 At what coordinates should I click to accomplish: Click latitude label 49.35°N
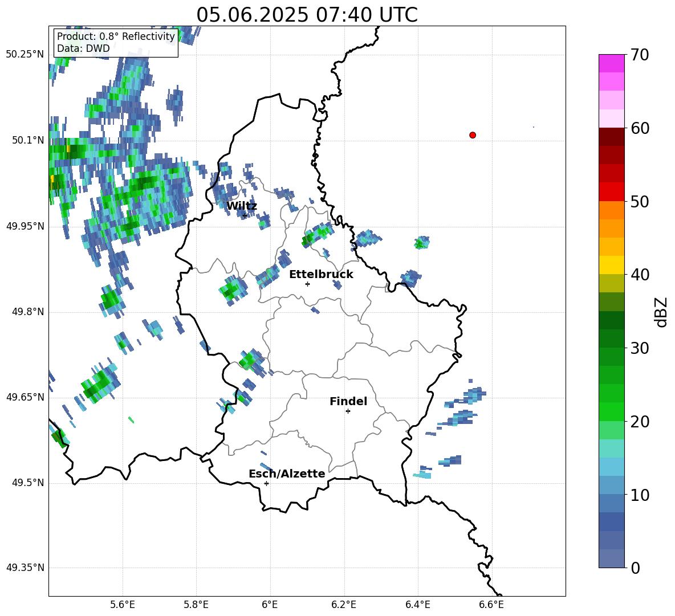point(25,568)
